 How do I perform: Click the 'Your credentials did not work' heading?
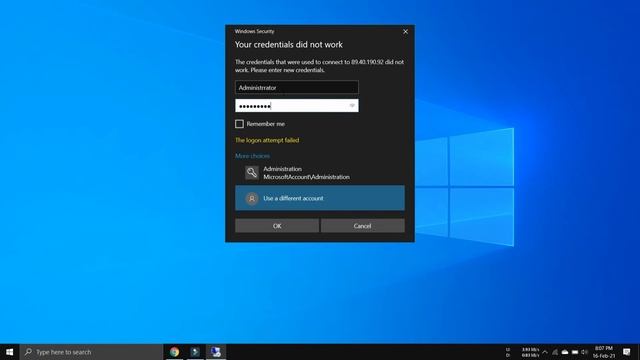(x=289, y=44)
